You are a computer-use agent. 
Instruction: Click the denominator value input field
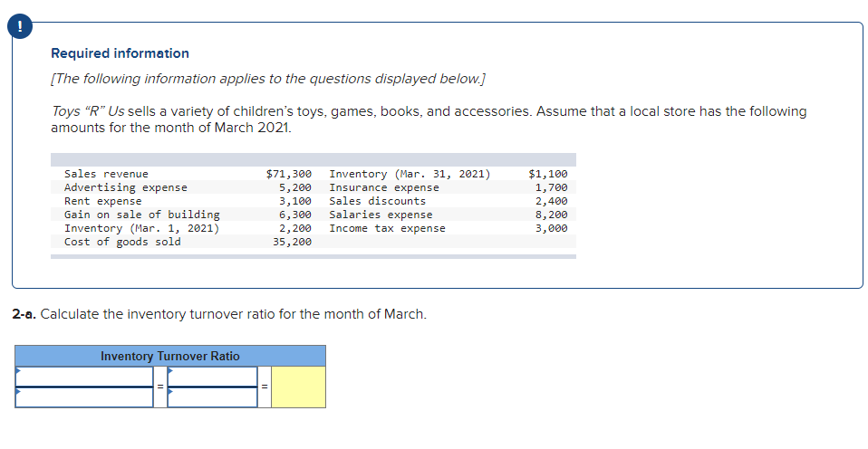[x=213, y=397]
